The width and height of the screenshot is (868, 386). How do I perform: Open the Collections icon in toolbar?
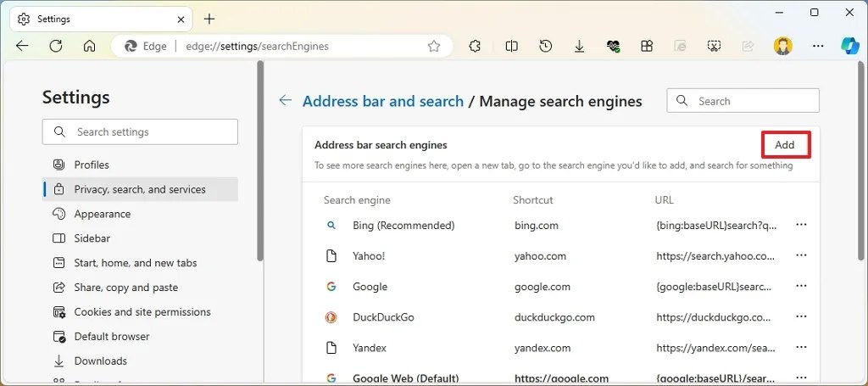tap(647, 47)
